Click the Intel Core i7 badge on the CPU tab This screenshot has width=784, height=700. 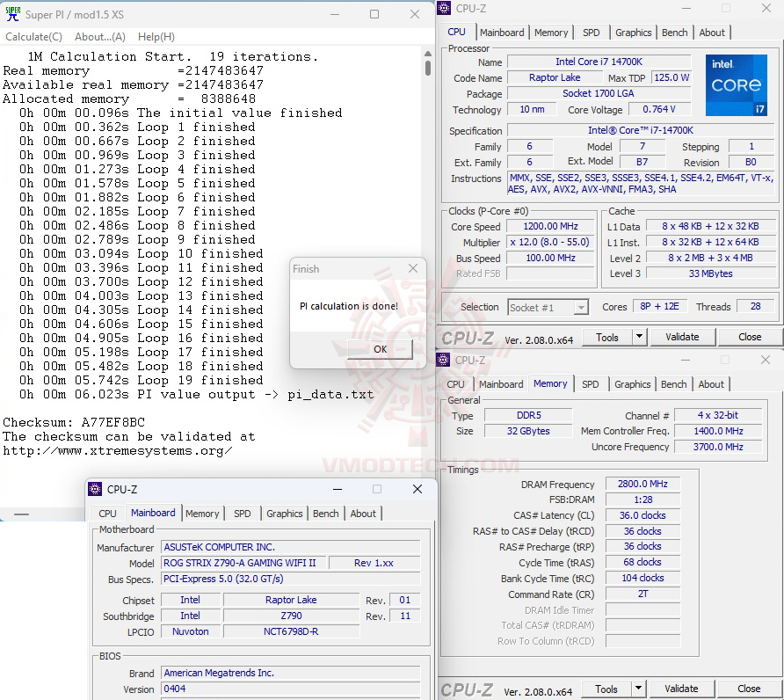point(737,84)
